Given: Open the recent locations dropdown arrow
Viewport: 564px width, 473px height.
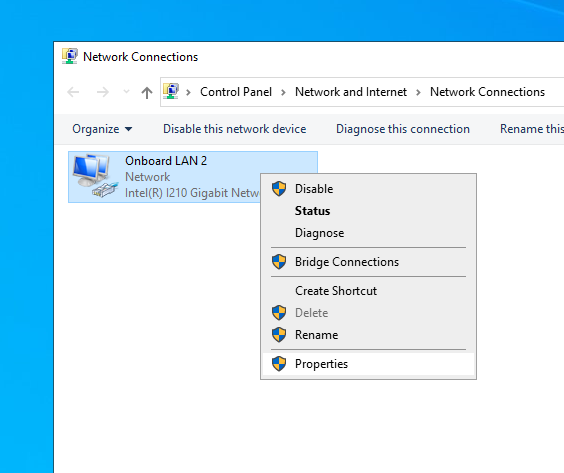Looking at the screenshot, I should (126, 91).
